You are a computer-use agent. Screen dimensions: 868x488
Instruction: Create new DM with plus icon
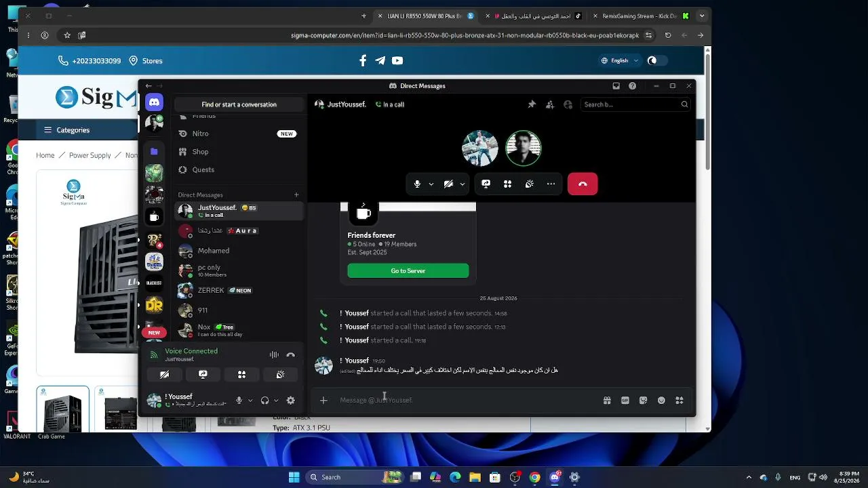(x=296, y=195)
